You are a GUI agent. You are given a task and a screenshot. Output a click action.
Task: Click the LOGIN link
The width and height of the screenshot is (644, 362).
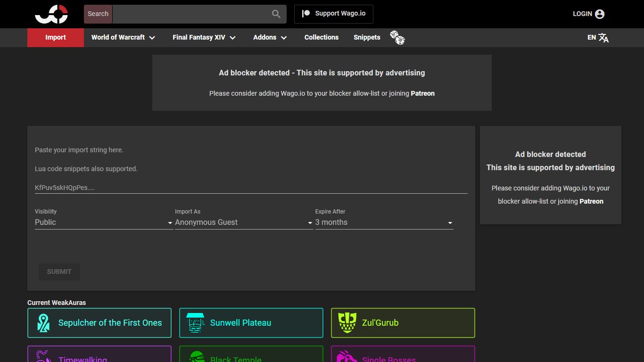click(x=582, y=14)
